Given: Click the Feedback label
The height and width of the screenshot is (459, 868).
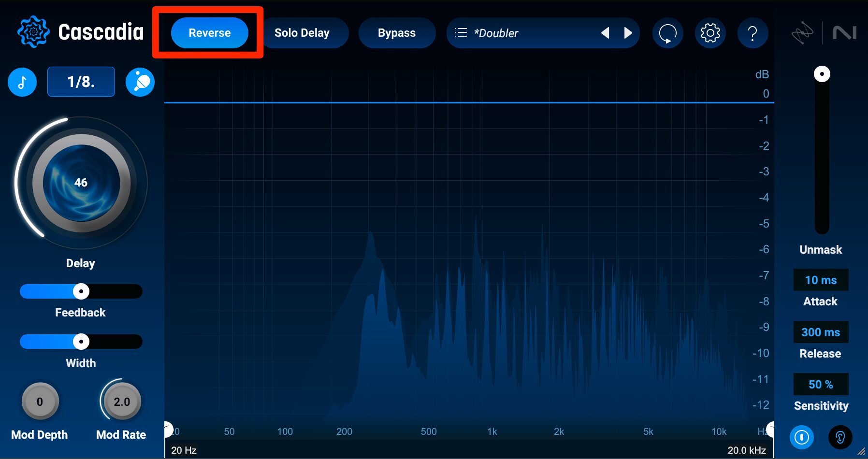Looking at the screenshot, I should point(80,313).
